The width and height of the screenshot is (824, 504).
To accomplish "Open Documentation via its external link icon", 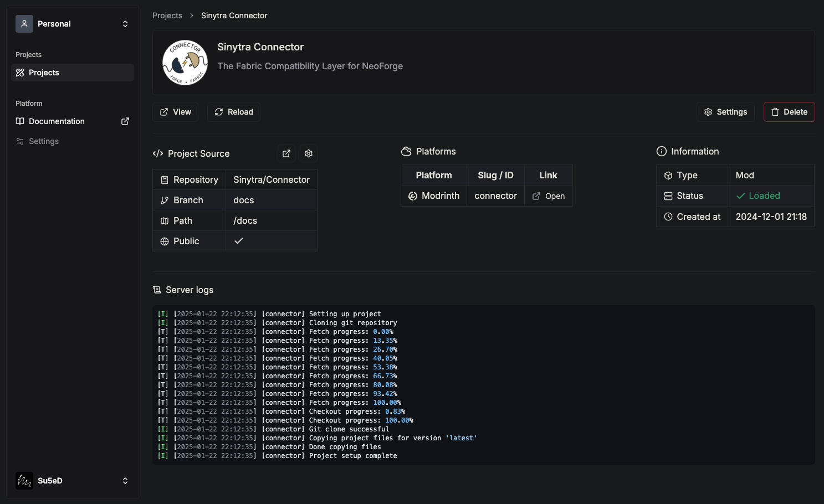I will click(x=125, y=121).
